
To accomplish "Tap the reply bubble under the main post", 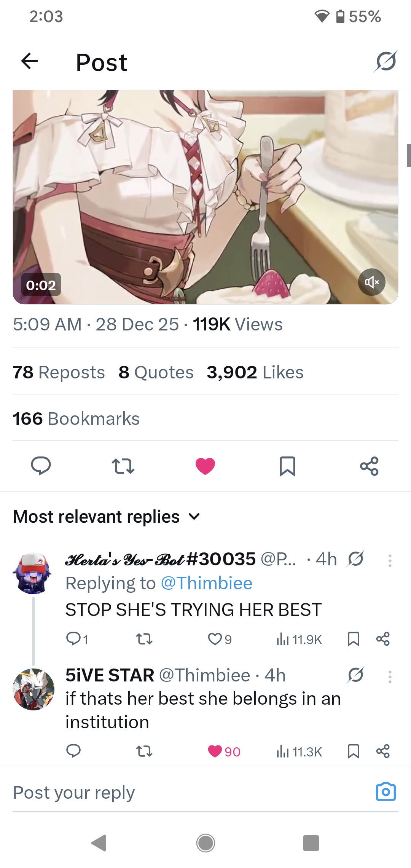I will (41, 466).
